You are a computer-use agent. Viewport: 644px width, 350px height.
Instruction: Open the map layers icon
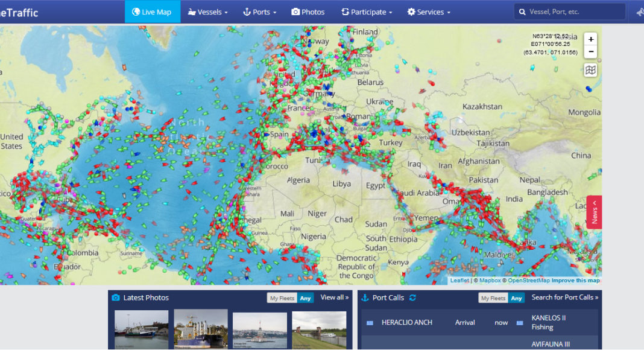[591, 71]
